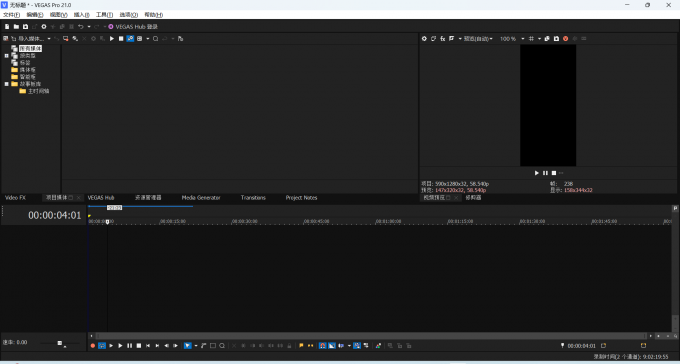Select the 主时间轴 folder
Image resolution: width=680 pixels, height=364 pixels.
pos(39,91)
